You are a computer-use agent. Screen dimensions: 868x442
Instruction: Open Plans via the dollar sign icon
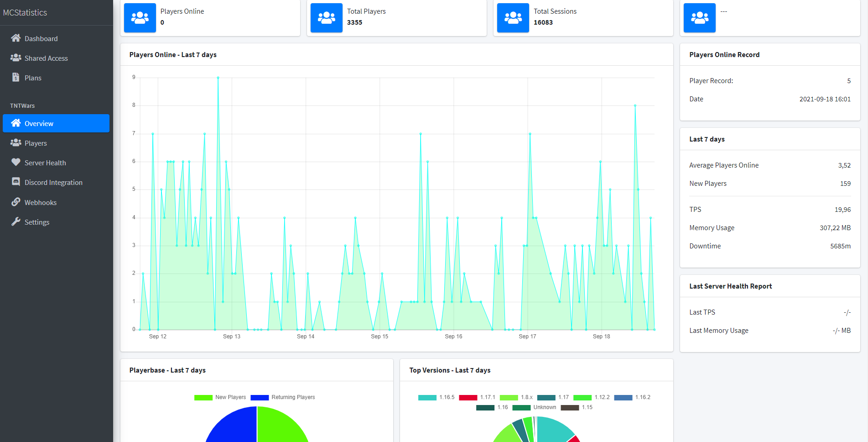tap(16, 78)
